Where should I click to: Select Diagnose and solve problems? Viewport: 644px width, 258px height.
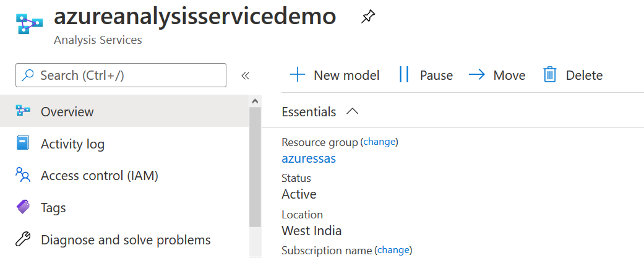pos(126,239)
